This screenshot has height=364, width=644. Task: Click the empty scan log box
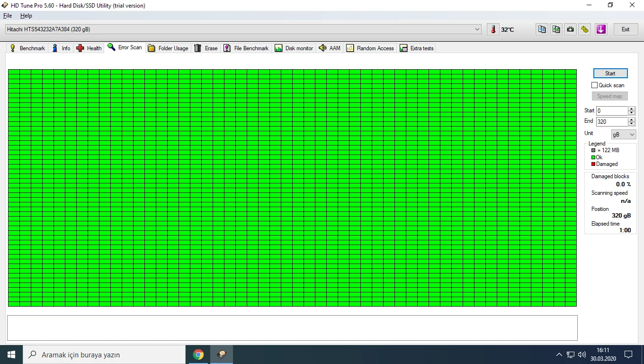coord(292,328)
